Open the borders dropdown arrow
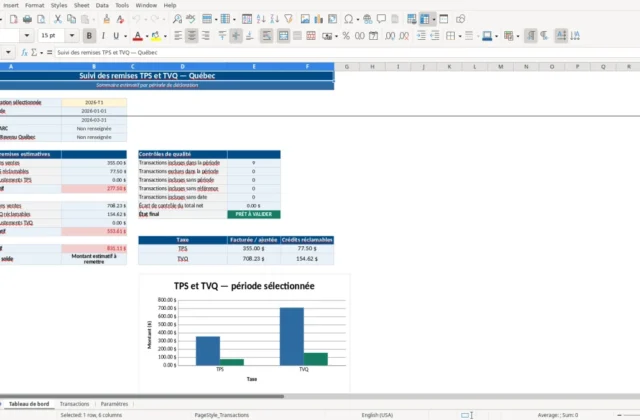Image resolution: width=640 pixels, height=420 pixels. [x=460, y=36]
